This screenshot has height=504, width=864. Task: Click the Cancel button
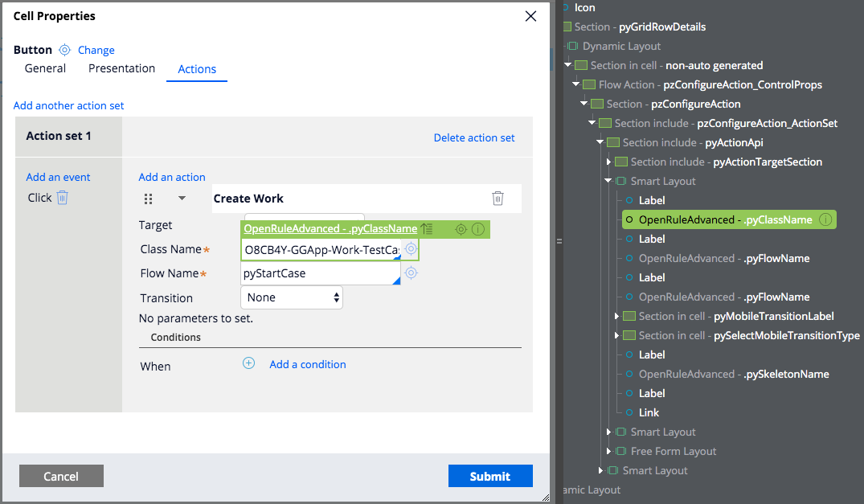[61, 476]
